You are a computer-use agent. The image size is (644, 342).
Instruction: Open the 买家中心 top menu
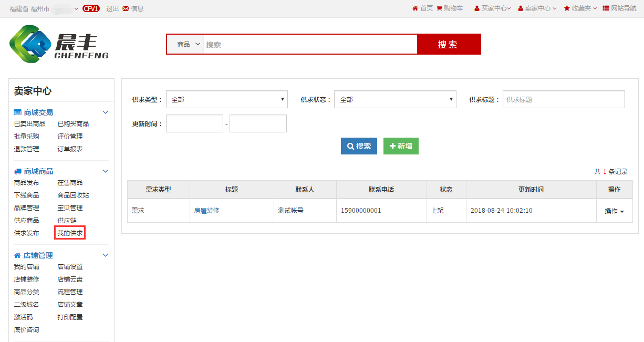(x=494, y=8)
